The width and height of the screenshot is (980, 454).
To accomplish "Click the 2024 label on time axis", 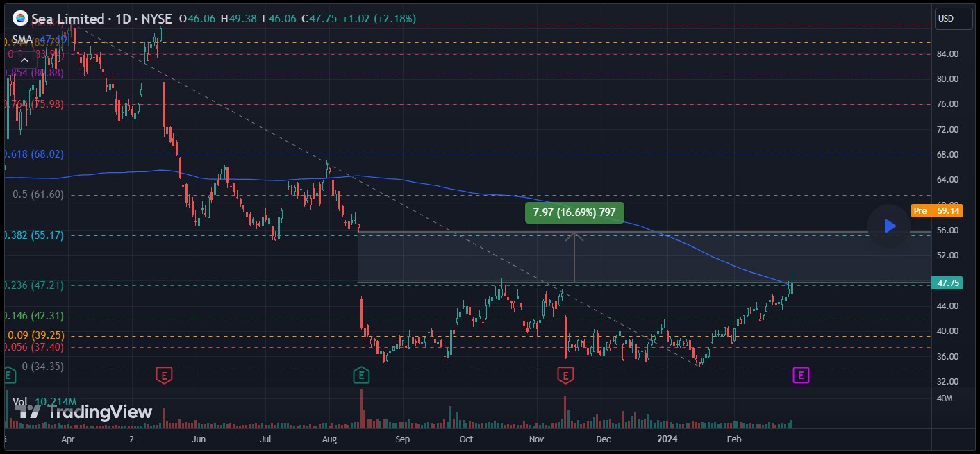I will tap(667, 439).
